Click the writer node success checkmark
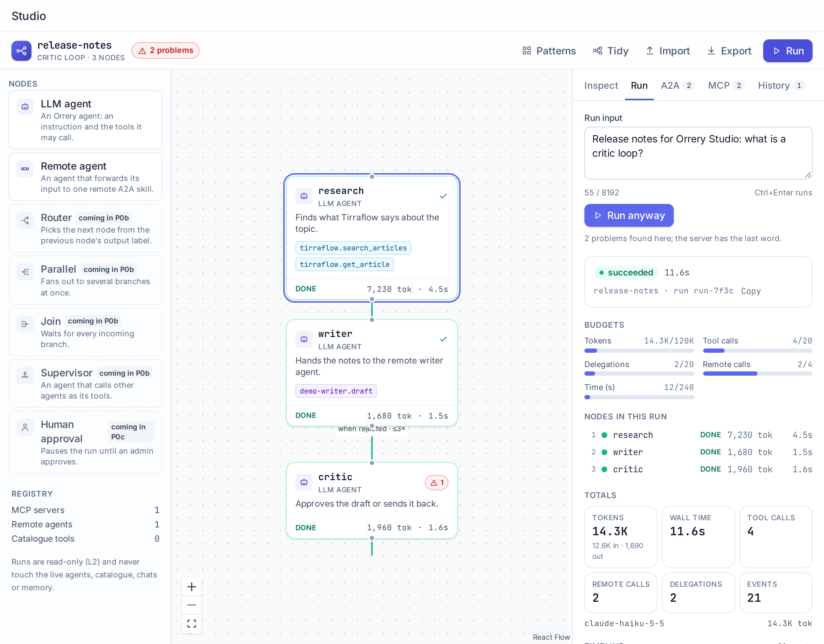Image resolution: width=824 pixels, height=644 pixels. pos(443,339)
